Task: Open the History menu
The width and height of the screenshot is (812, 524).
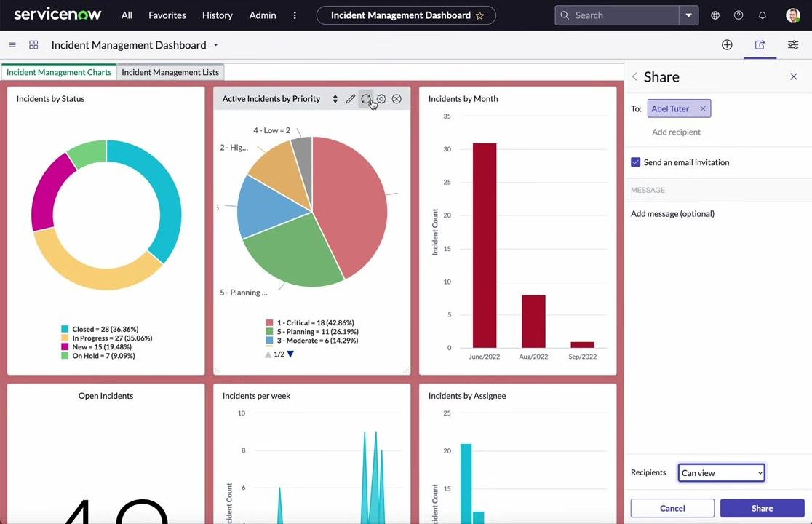Action: click(x=217, y=15)
